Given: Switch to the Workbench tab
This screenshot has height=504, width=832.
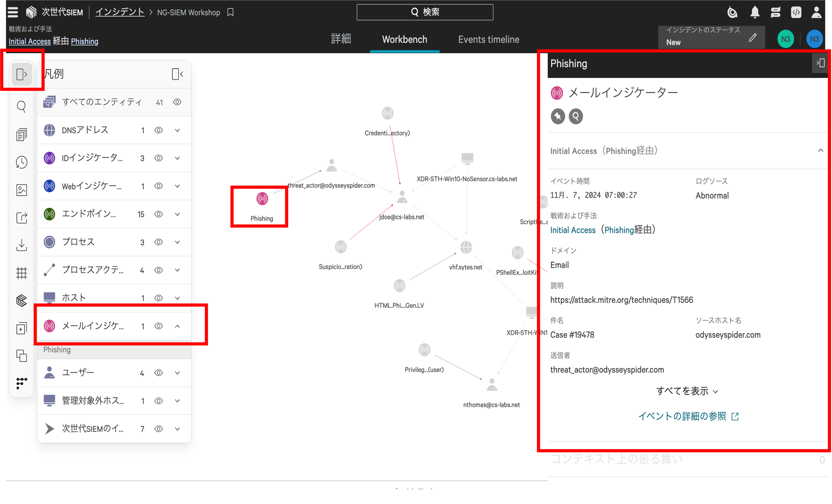Looking at the screenshot, I should pyautogui.click(x=404, y=40).
